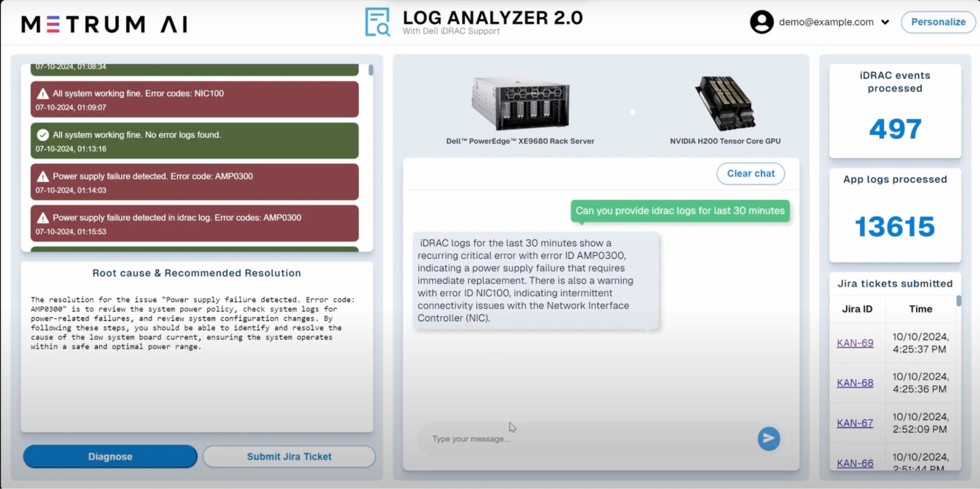Click warning icon on 01:15:53 idrac log alert
Image resolution: width=980 pixels, height=489 pixels.
click(43, 218)
